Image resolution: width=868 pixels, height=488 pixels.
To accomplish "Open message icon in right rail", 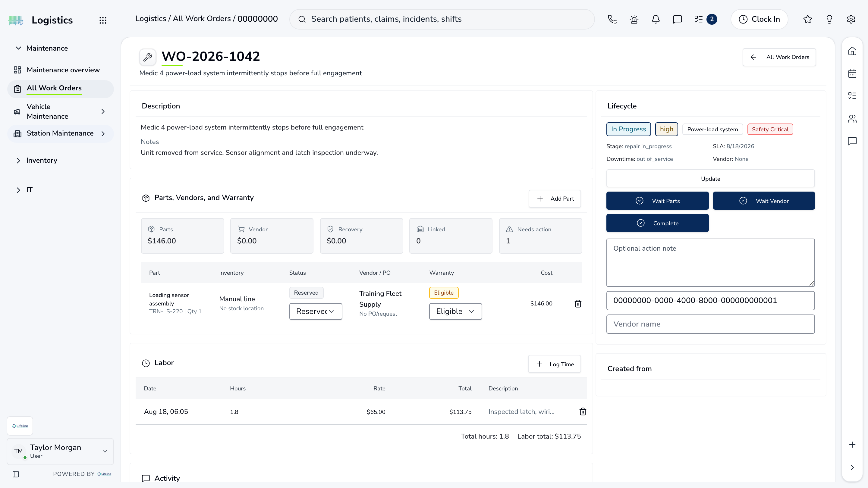I will (x=852, y=141).
